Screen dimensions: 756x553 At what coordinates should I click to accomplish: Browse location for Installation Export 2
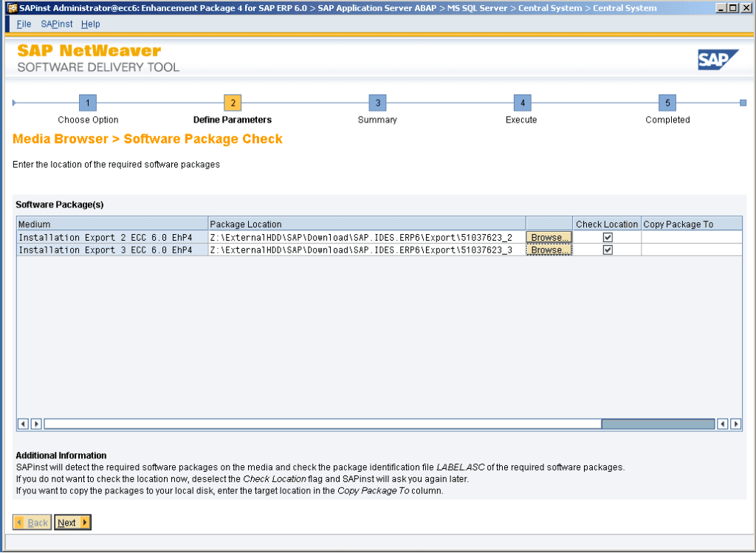(x=549, y=237)
